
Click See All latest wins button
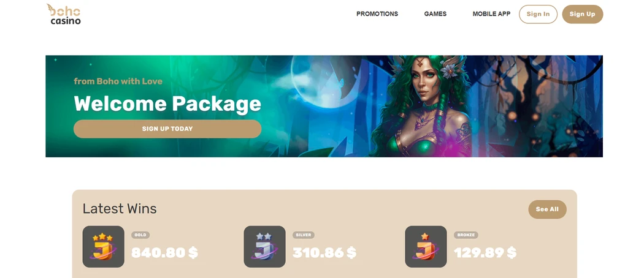pos(547,209)
